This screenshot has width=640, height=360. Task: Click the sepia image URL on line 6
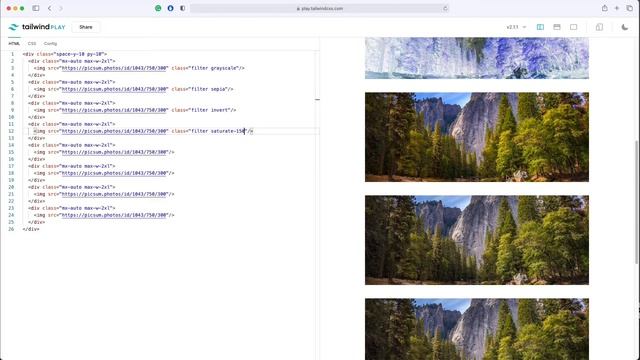[114, 89]
